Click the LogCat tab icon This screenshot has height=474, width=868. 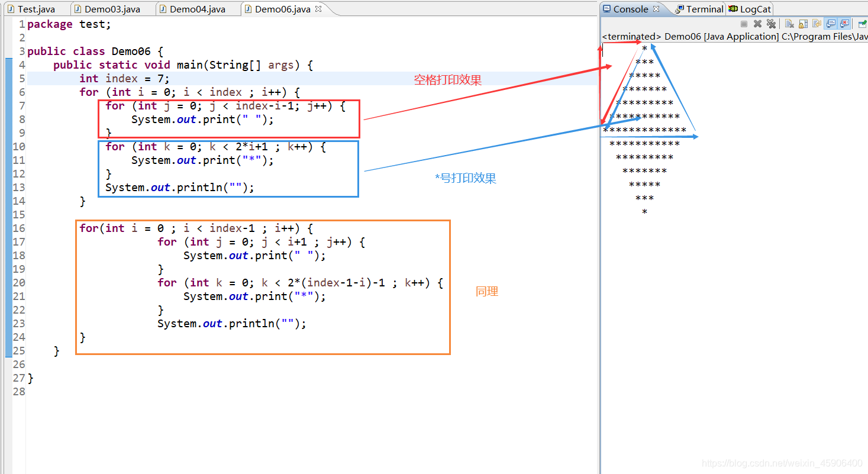734,9
